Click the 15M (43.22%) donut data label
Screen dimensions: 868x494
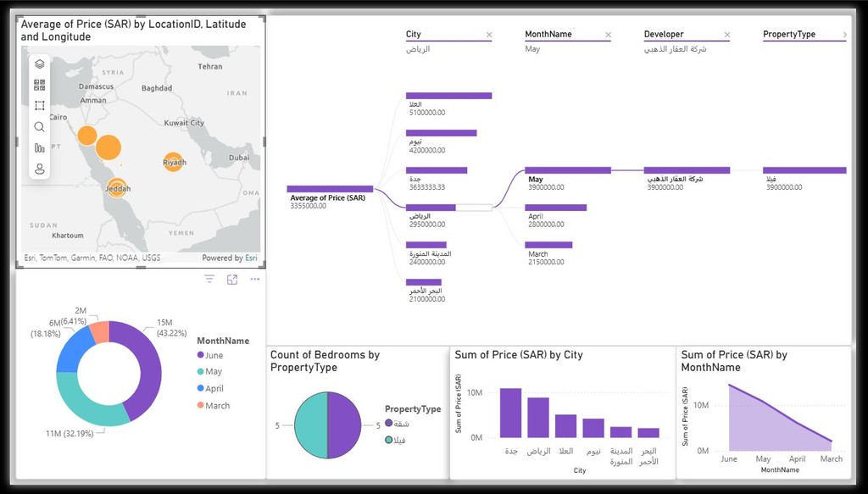171,327
